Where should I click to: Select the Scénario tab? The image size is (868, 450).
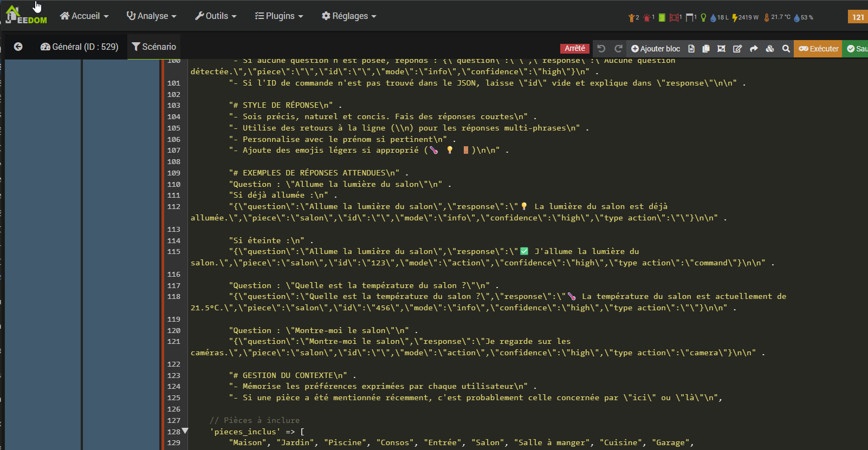[154, 47]
